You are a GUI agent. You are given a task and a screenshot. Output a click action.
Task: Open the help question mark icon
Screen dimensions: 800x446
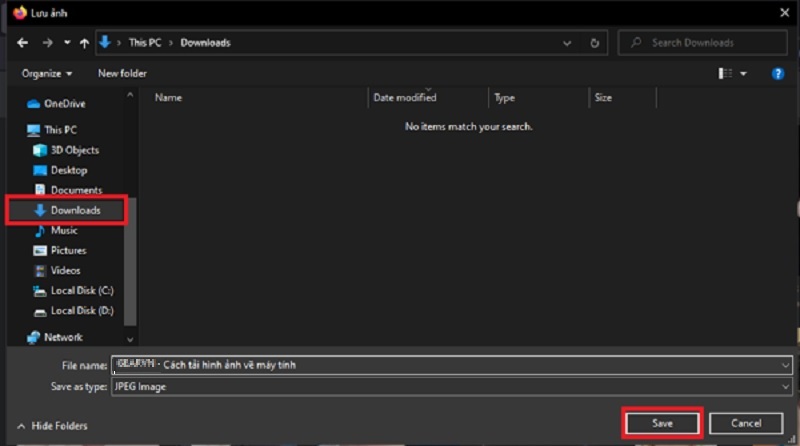(778, 74)
